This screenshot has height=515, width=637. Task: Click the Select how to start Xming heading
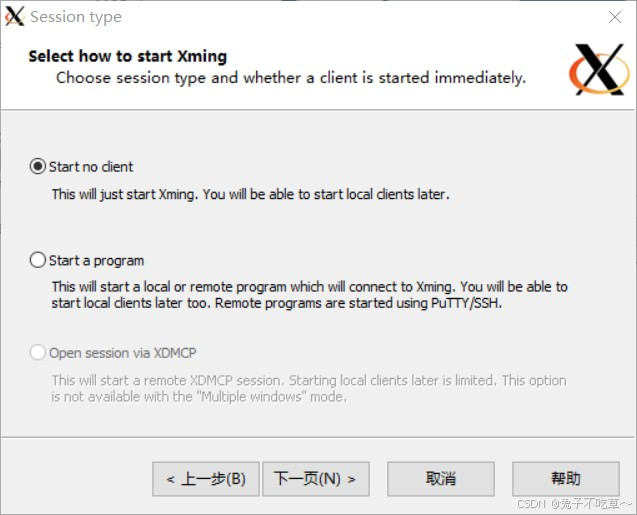(x=128, y=56)
